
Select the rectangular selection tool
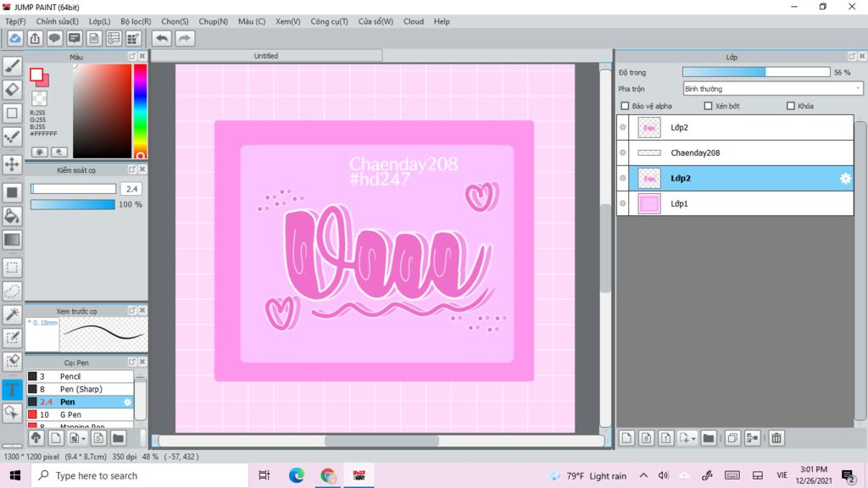point(12,268)
